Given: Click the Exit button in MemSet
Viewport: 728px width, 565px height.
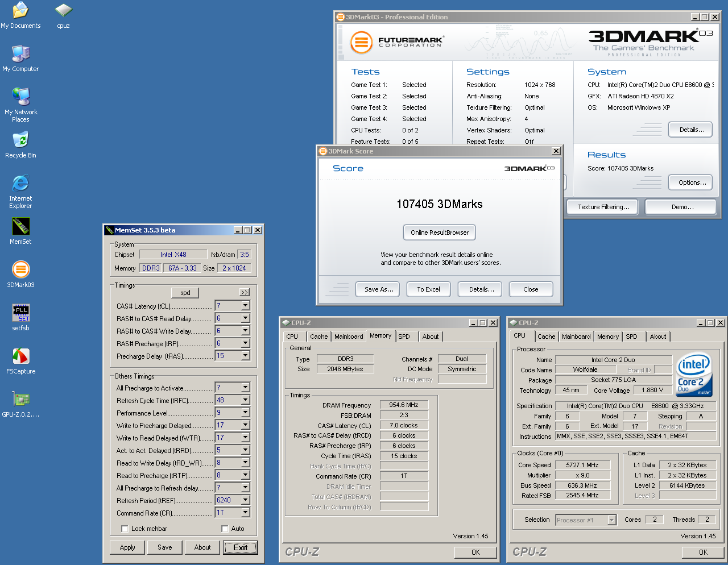Looking at the screenshot, I should (240, 547).
